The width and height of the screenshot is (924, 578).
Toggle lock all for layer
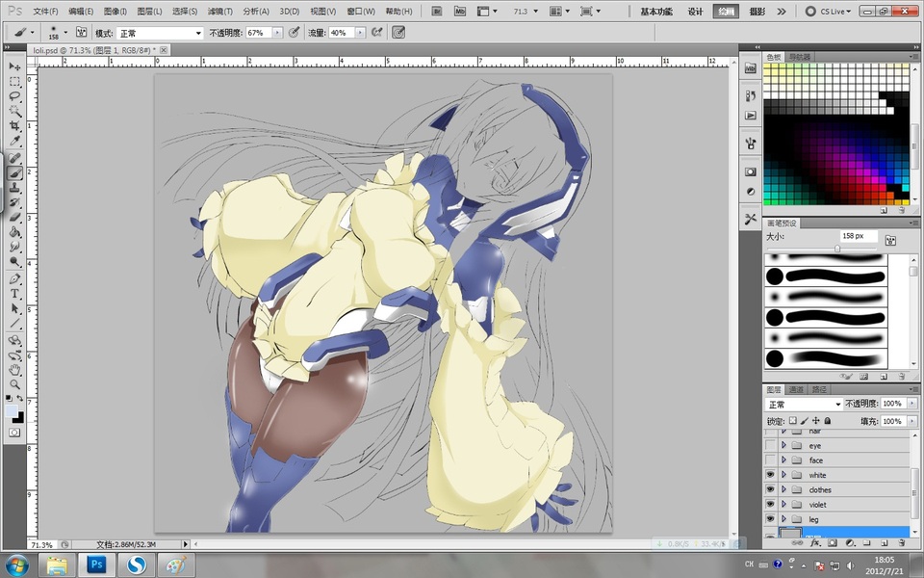click(x=828, y=421)
